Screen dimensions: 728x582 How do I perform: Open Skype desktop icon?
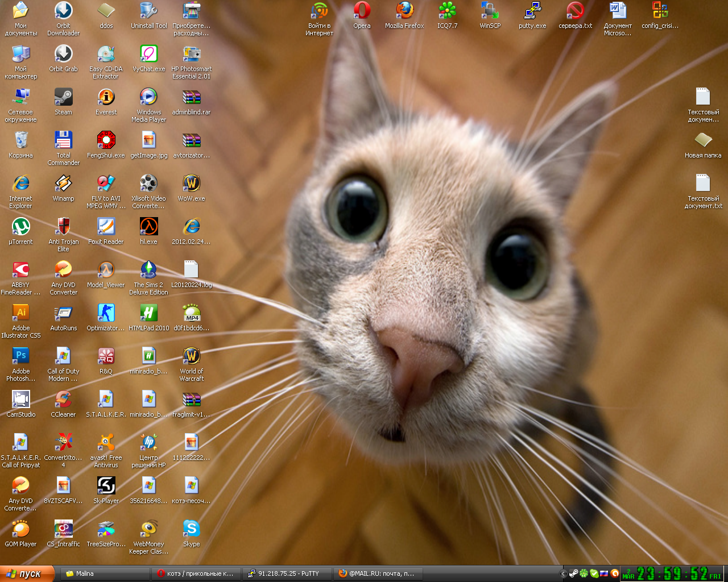[191, 529]
